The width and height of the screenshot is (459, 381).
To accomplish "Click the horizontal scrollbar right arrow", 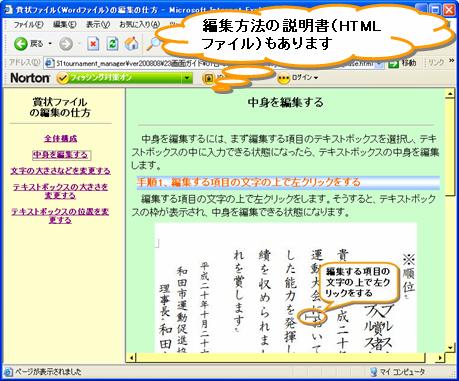I will (440, 358).
